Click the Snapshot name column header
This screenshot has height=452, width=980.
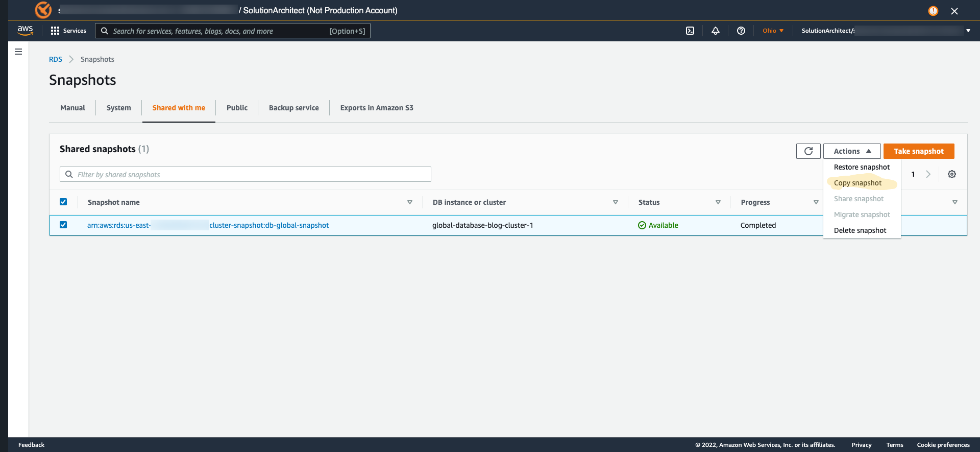click(x=114, y=202)
